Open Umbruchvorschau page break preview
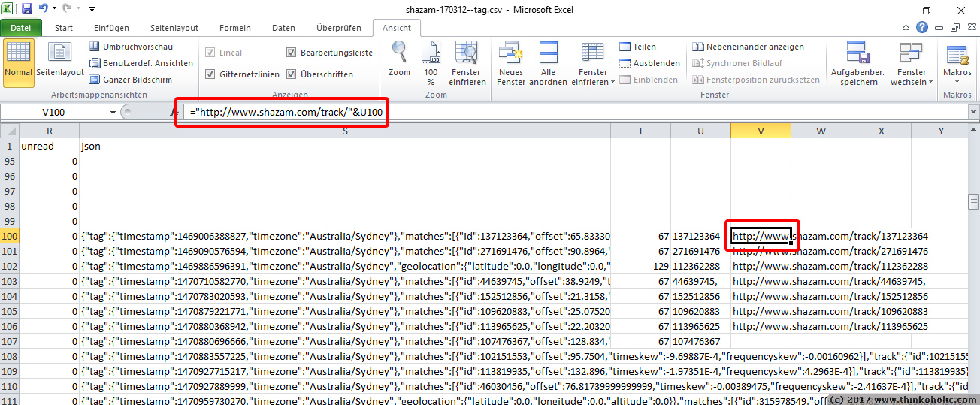980x405 pixels. pos(131,47)
